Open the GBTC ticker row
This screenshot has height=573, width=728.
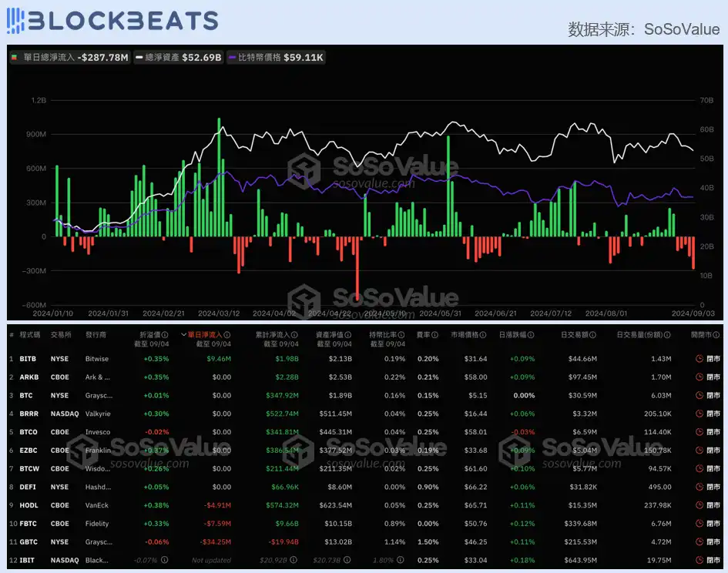click(x=28, y=541)
